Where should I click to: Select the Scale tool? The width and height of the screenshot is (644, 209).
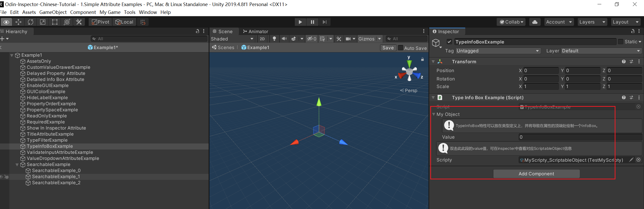coord(43,22)
